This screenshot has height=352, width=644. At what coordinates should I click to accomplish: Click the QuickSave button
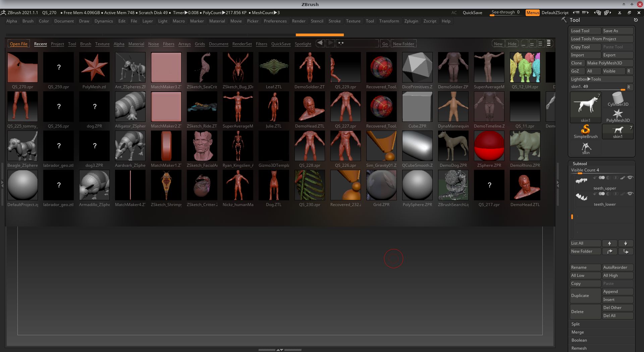tap(472, 12)
